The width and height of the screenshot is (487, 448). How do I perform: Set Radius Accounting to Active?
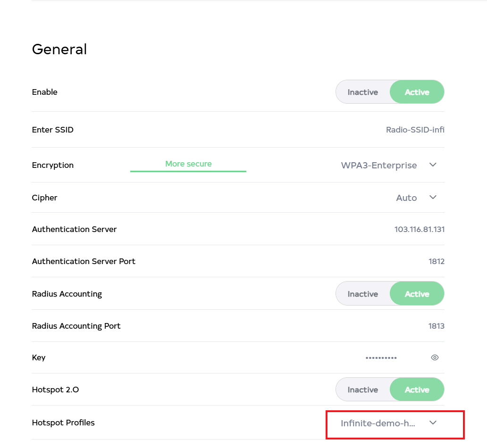click(x=417, y=294)
